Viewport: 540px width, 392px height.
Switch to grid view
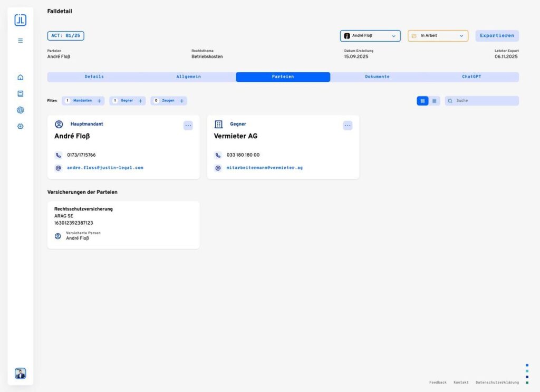click(422, 101)
